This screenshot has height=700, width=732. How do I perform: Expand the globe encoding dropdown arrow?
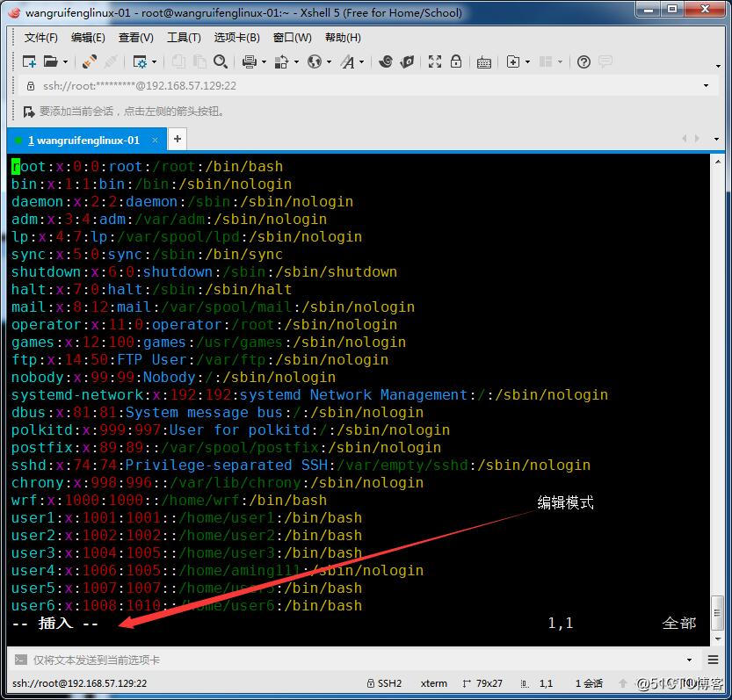(330, 62)
